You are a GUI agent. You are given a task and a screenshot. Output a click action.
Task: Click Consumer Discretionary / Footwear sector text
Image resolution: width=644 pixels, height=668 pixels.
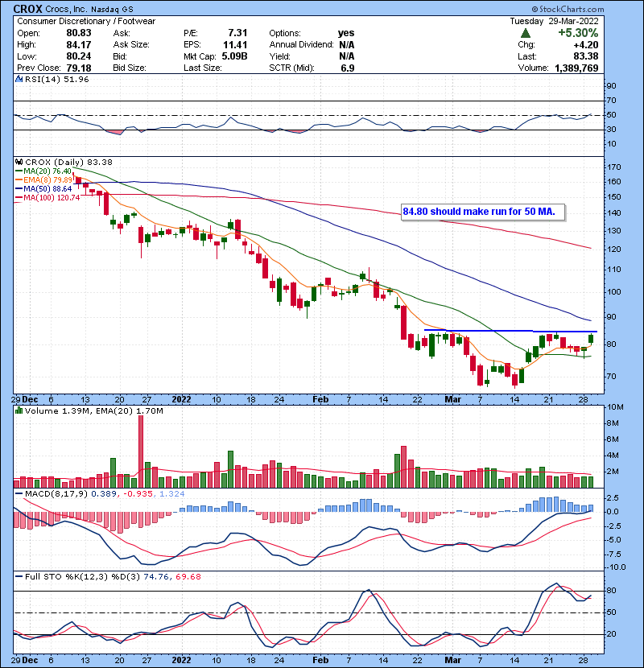[86, 21]
